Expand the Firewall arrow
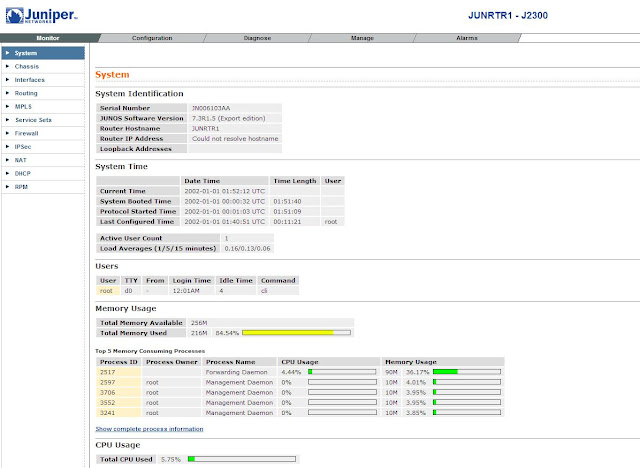Viewport: 640px width, 468px height. pyautogui.click(x=7, y=133)
